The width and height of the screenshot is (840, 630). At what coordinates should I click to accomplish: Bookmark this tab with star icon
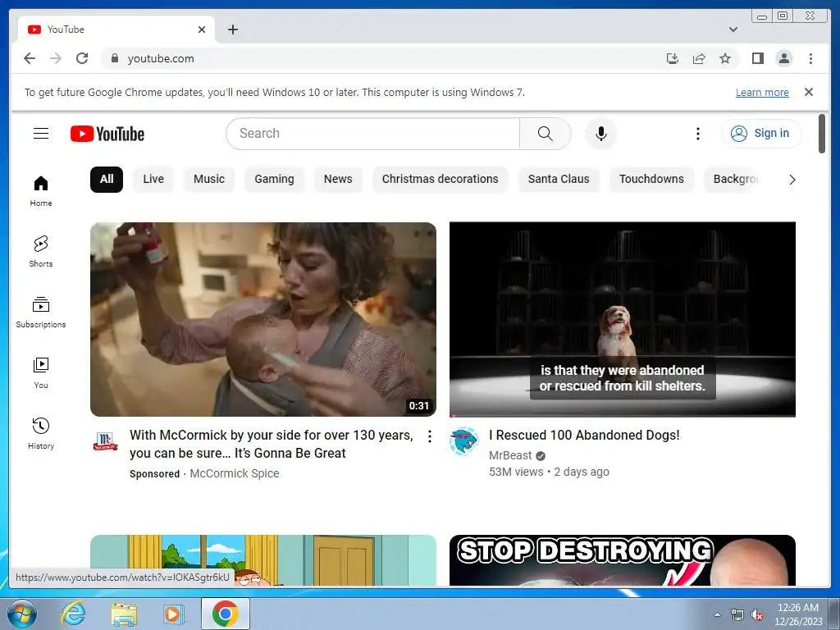[725, 58]
